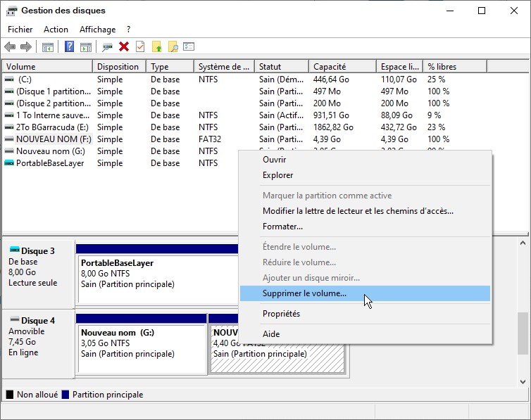This screenshot has height=420, width=531.
Task: Sort list by the Capacité column header
Action: [x=329, y=67]
